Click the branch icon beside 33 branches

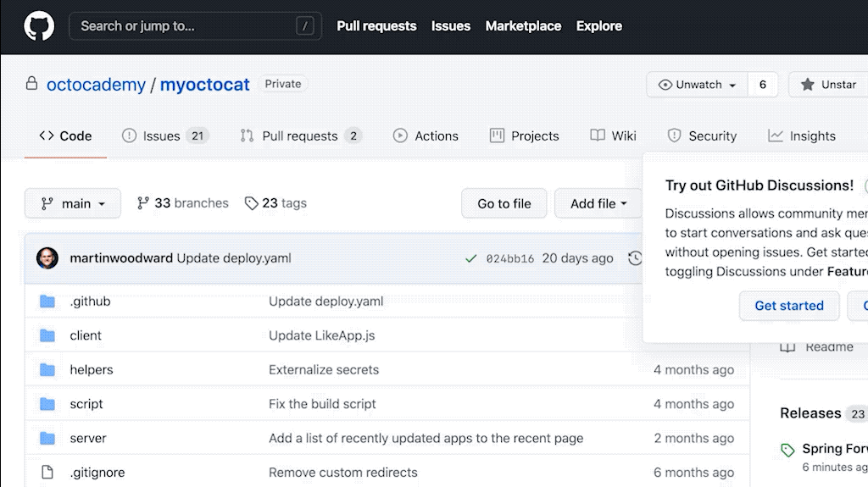(142, 203)
